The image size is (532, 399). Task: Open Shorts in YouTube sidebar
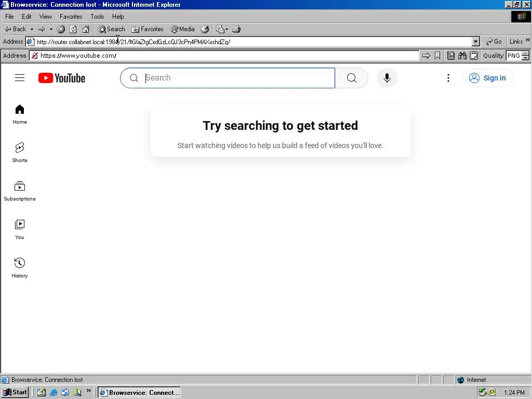(x=20, y=153)
